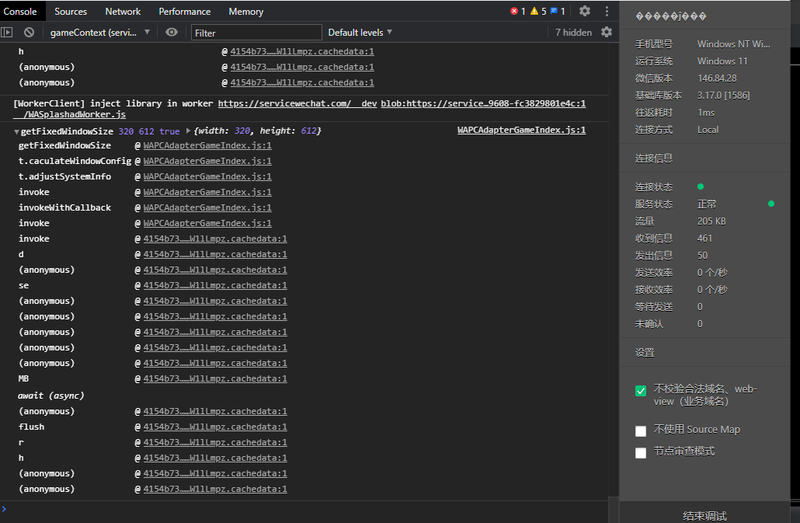Open WAPCAdapterGameIndex.js:1 link at right of log

click(521, 130)
